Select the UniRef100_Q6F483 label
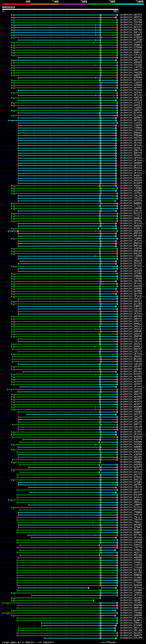 click(x=131, y=316)
